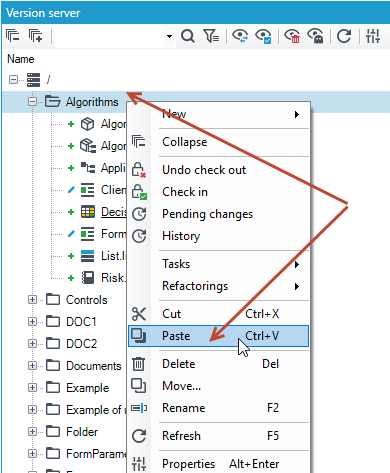Open Pending changes
Viewport: 390px width, 473px height.
click(219, 214)
